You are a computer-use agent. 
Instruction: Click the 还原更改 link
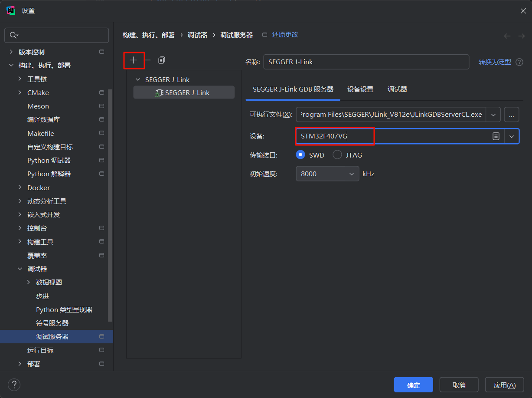[x=285, y=35]
